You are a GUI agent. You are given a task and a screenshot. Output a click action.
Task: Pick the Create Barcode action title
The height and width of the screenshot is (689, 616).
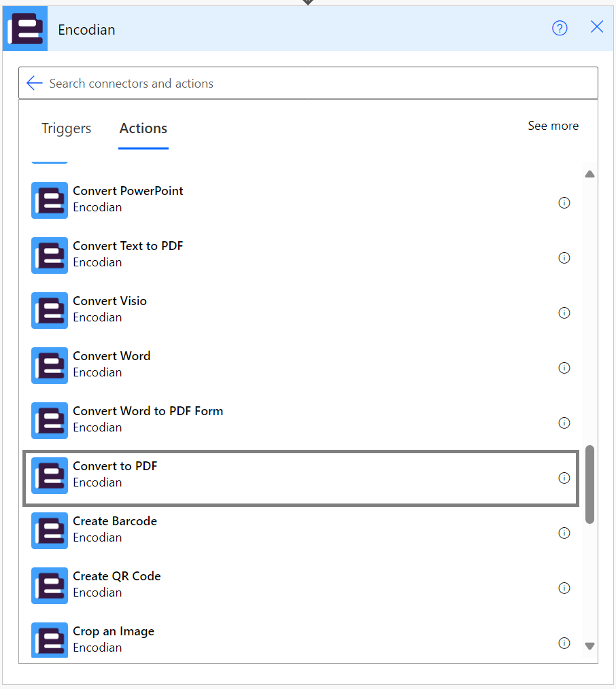tap(115, 520)
